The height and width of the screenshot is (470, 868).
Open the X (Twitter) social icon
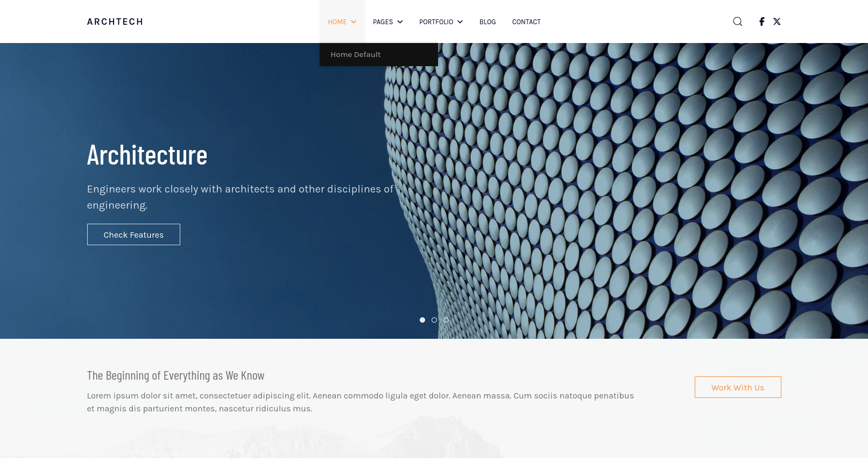coord(777,22)
